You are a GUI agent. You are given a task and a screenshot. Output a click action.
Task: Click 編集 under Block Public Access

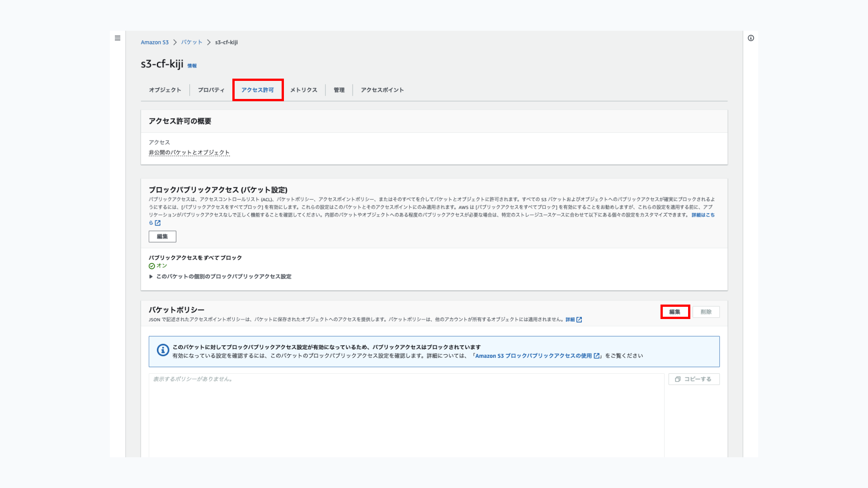(x=162, y=236)
